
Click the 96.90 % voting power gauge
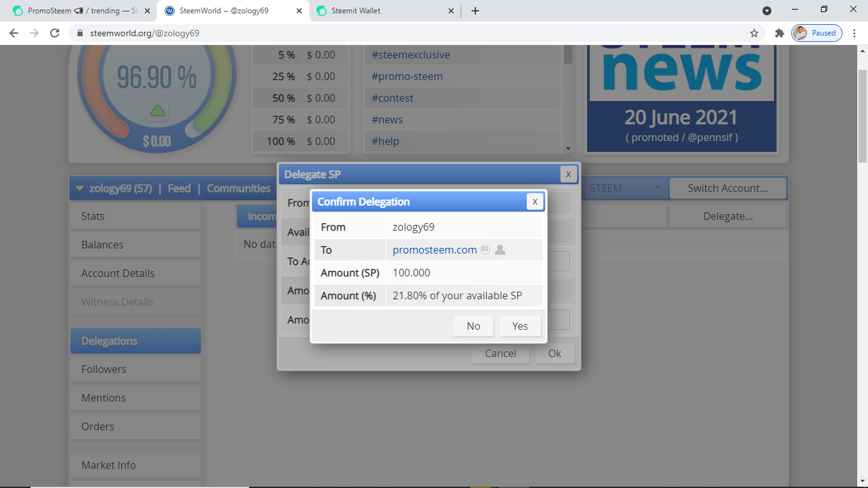[157, 78]
